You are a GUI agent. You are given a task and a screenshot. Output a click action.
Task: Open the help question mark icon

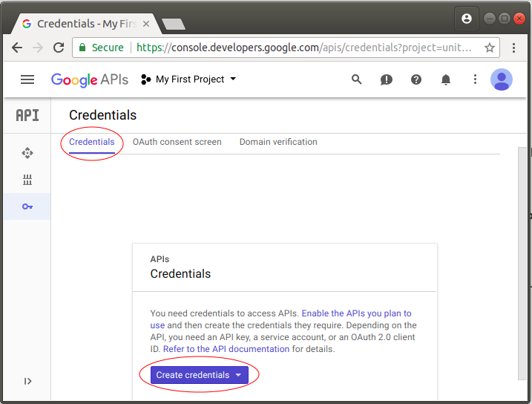416,79
